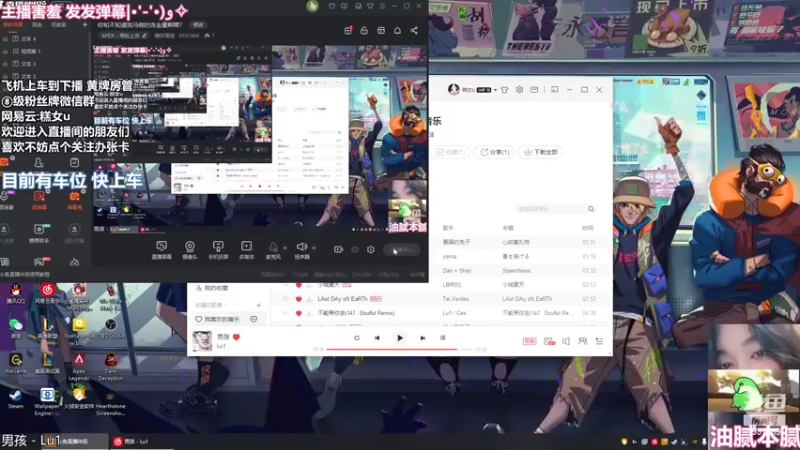Toggle heart on LAst DAy oN EaRTh row
800x450 pixels.
click(298, 299)
